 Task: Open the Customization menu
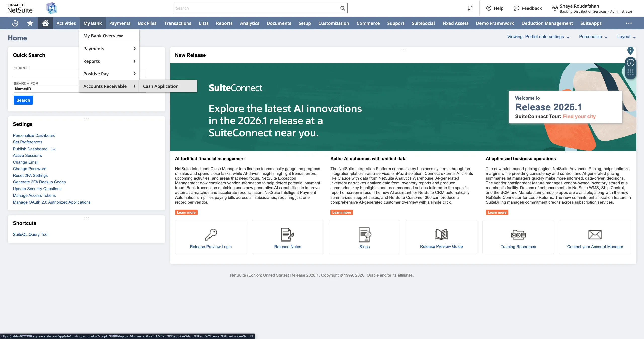pos(334,23)
